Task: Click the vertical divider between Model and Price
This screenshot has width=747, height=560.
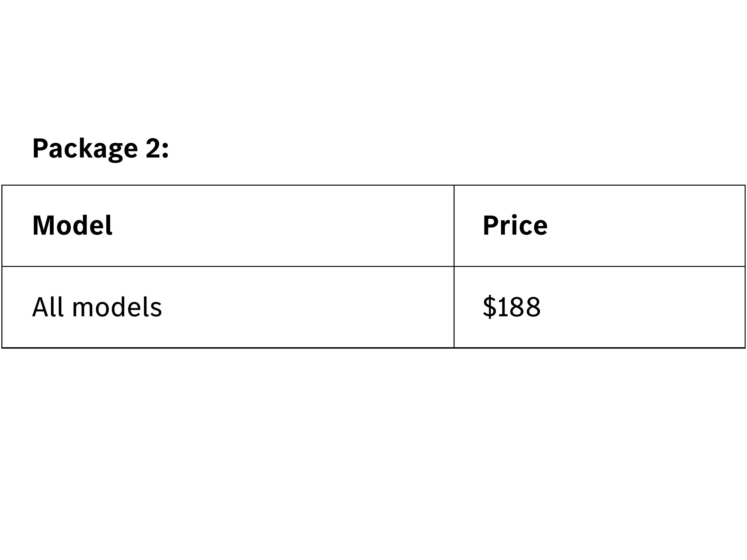Action: [x=454, y=267]
